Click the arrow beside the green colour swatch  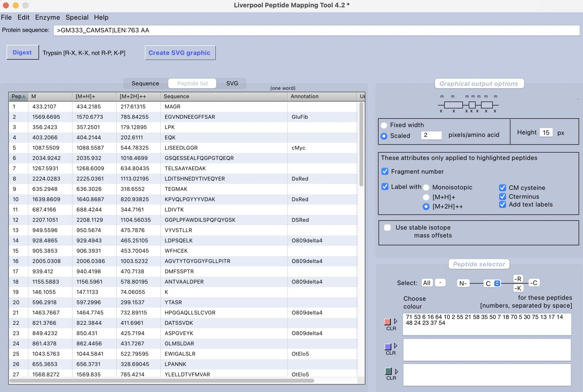[396, 371]
